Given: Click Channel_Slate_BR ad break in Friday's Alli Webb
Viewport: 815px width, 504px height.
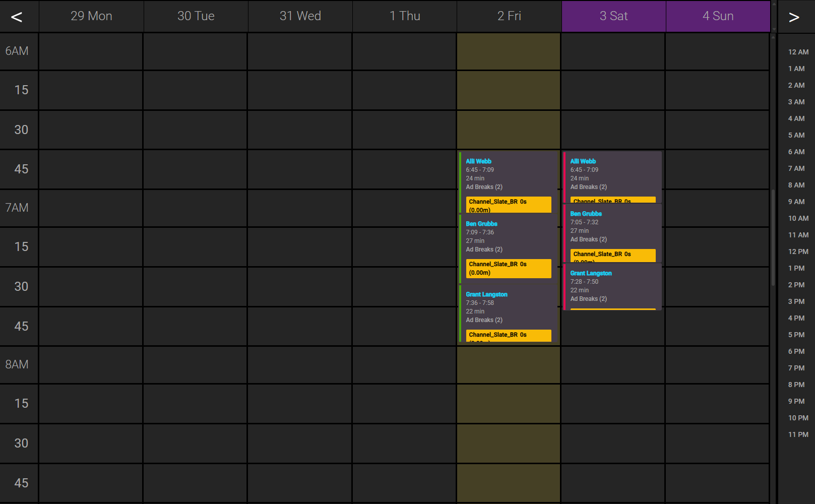Looking at the screenshot, I should [508, 205].
